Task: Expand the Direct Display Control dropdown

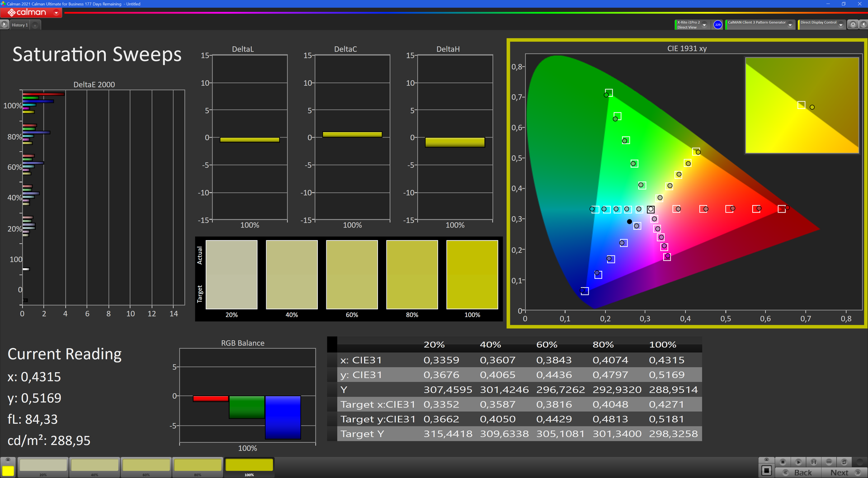Action: click(840, 25)
